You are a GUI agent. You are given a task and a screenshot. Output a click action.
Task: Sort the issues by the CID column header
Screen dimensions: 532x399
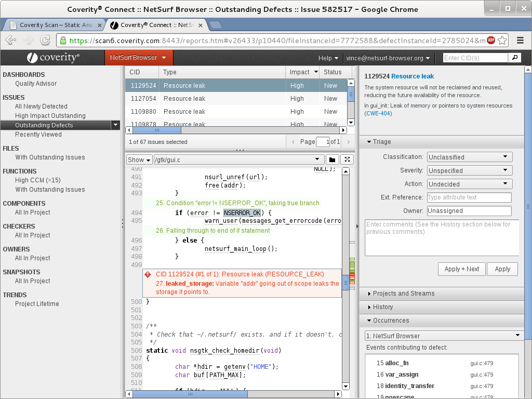coord(142,72)
